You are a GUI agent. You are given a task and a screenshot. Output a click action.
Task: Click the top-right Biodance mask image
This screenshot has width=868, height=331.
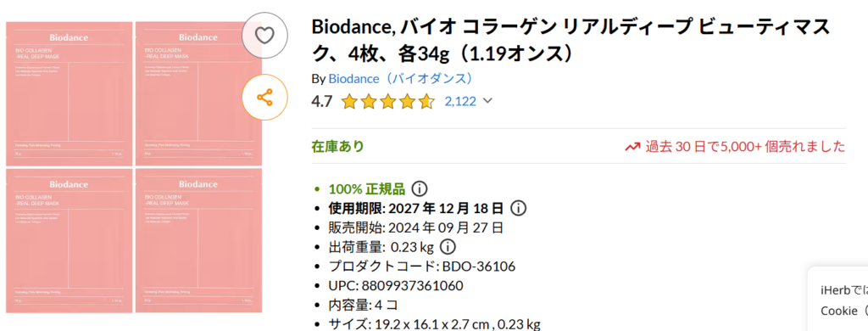click(198, 93)
